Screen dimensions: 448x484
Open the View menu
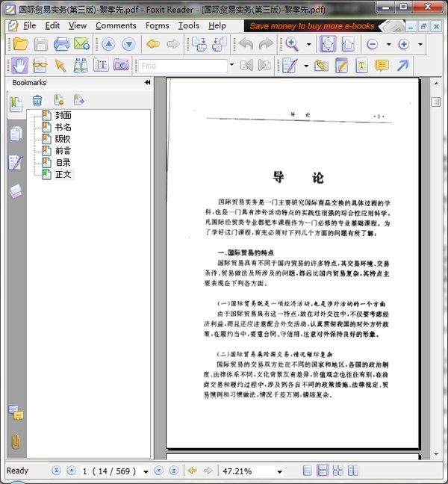pos(78,25)
